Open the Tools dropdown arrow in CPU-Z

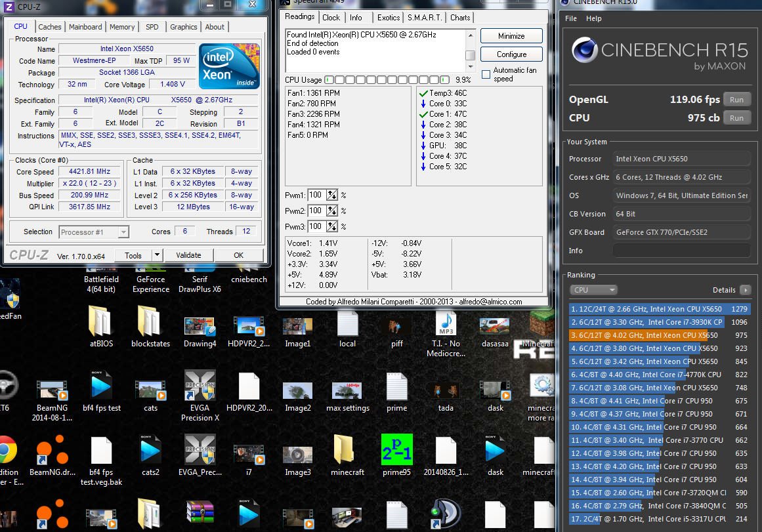158,255
